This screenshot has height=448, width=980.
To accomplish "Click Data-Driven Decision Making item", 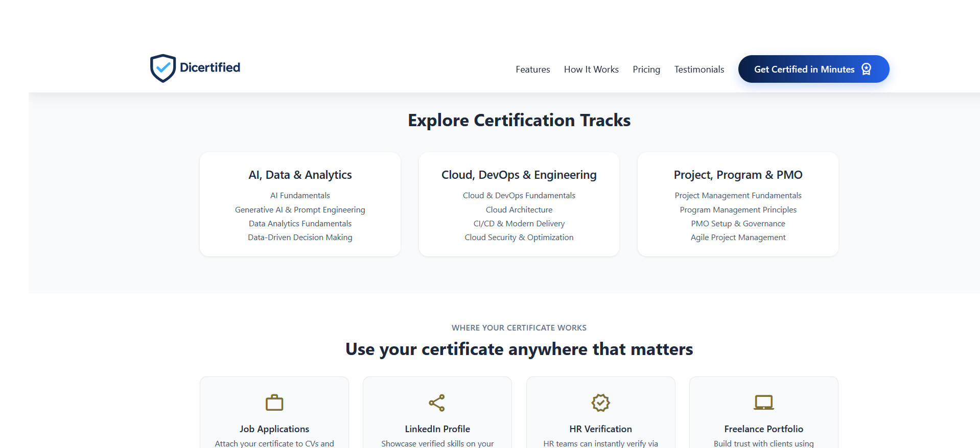I will click(x=300, y=238).
